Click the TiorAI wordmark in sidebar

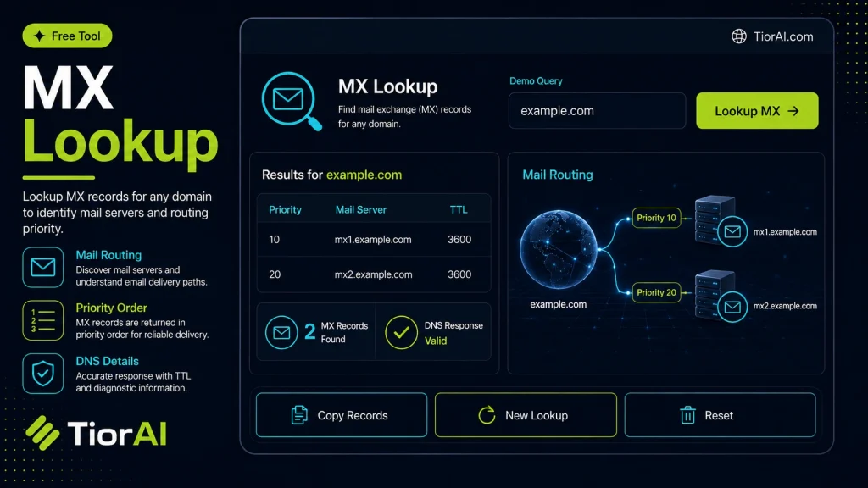tap(117, 433)
